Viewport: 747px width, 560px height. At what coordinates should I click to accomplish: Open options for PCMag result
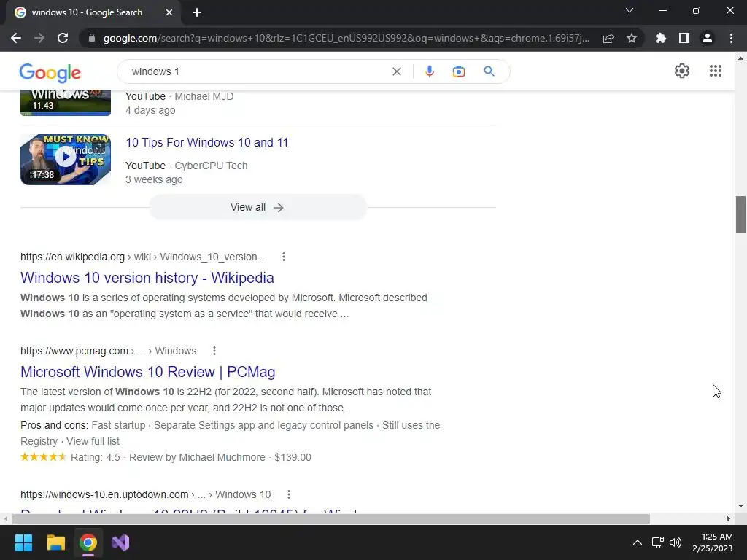(214, 351)
